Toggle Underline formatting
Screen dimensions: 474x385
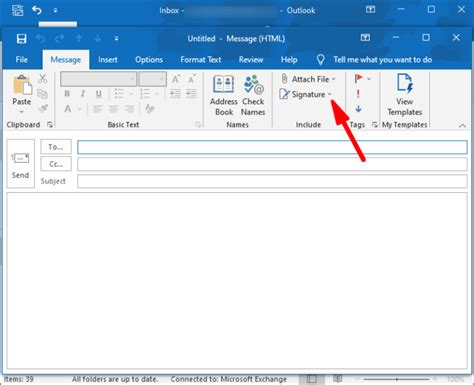point(99,94)
